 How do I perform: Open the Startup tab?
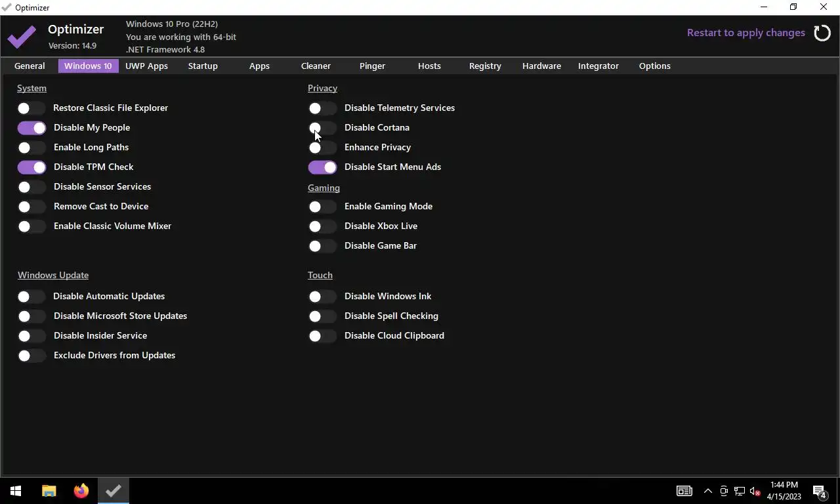coord(203,66)
